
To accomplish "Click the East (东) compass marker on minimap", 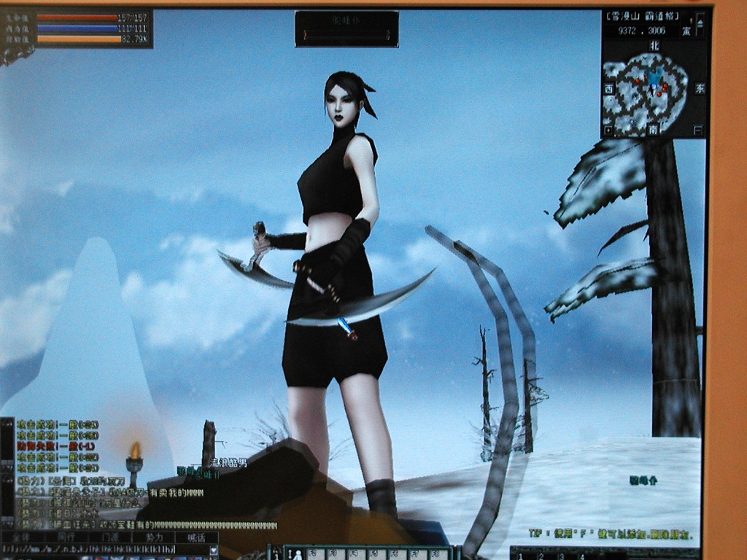I will [x=700, y=88].
